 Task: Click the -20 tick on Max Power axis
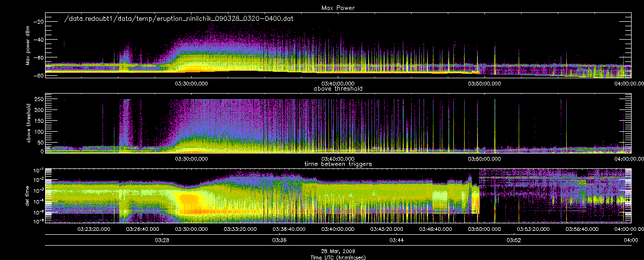[x=38, y=22]
